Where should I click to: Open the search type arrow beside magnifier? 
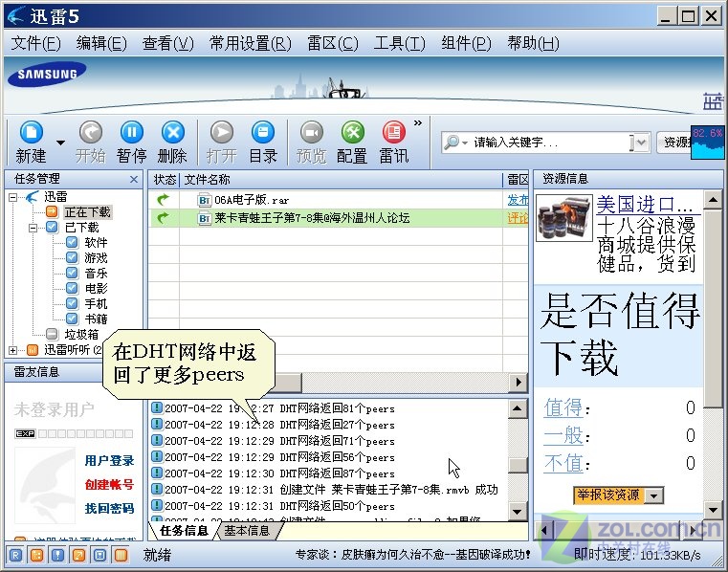(464, 143)
